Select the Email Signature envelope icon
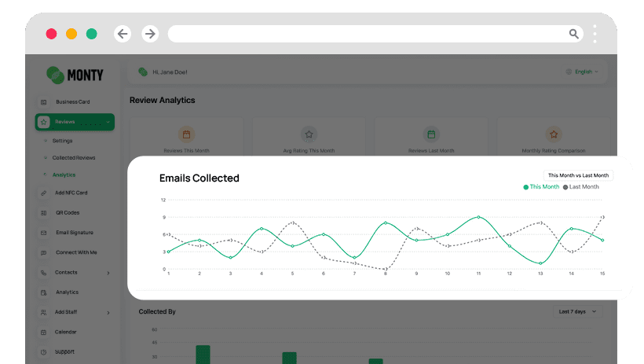Screen dimensions: 644x364 43,233
